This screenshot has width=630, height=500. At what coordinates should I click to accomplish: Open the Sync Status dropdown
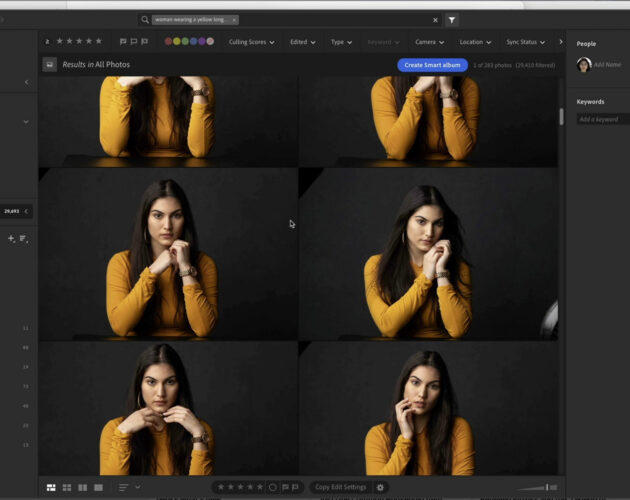pos(525,42)
